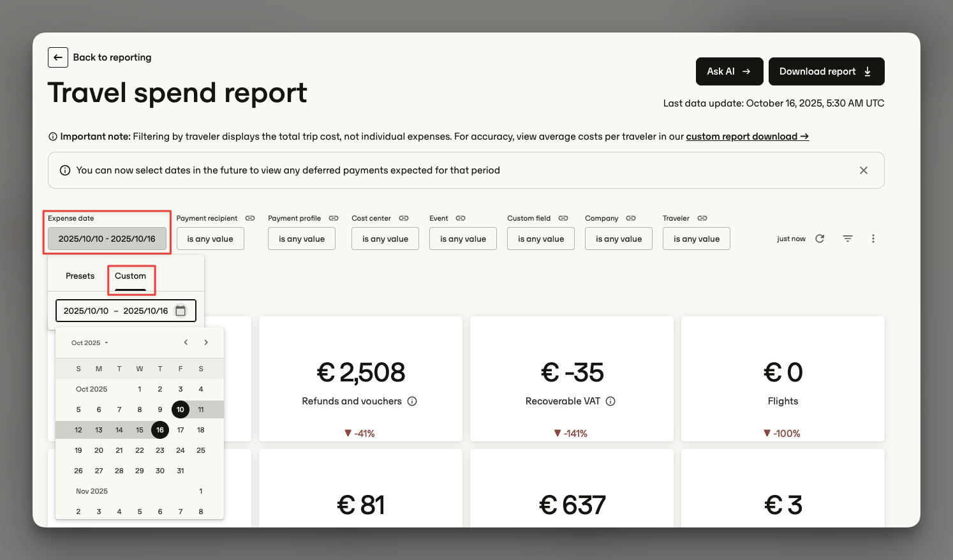The image size is (953, 560).
Task: Click the just now refresh status text
Action: [x=791, y=239]
